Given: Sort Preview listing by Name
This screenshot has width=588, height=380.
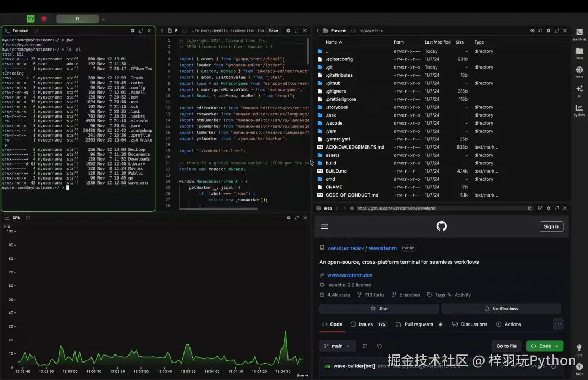Looking at the screenshot, I should point(334,42).
